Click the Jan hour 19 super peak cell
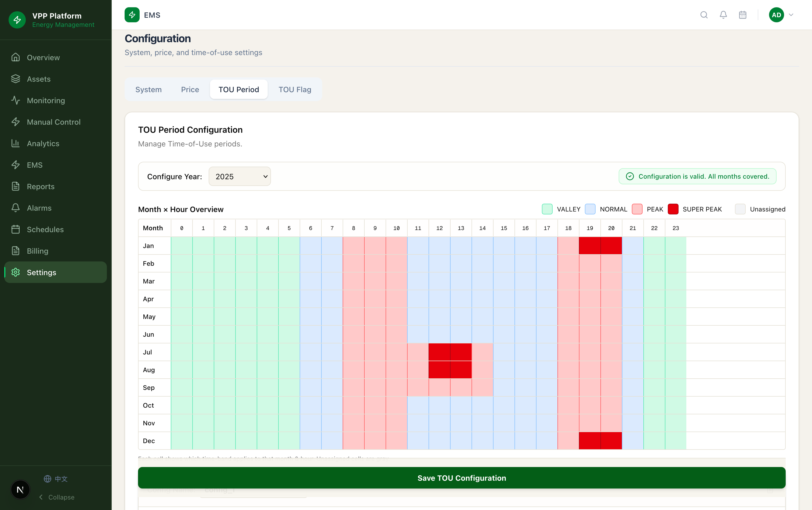This screenshot has width=812, height=510. point(590,246)
